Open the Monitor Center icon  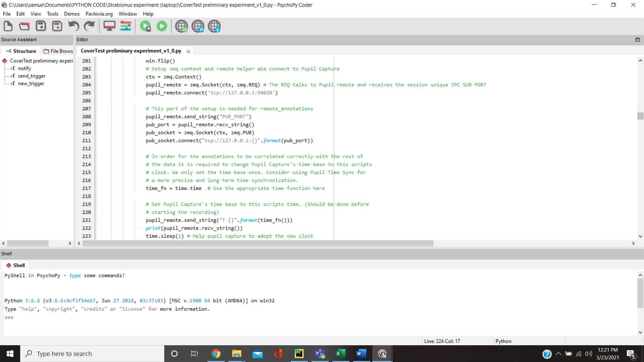(109, 26)
